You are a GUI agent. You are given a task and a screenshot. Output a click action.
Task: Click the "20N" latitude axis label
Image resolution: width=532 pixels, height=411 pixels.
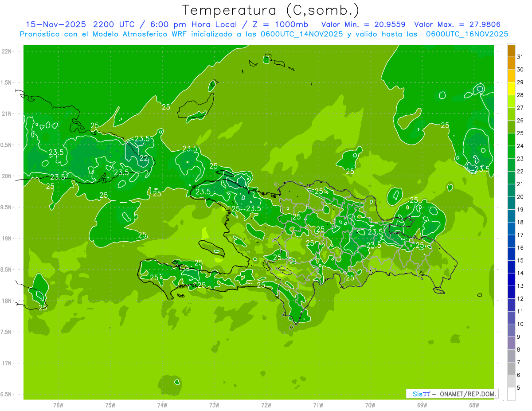(7, 176)
